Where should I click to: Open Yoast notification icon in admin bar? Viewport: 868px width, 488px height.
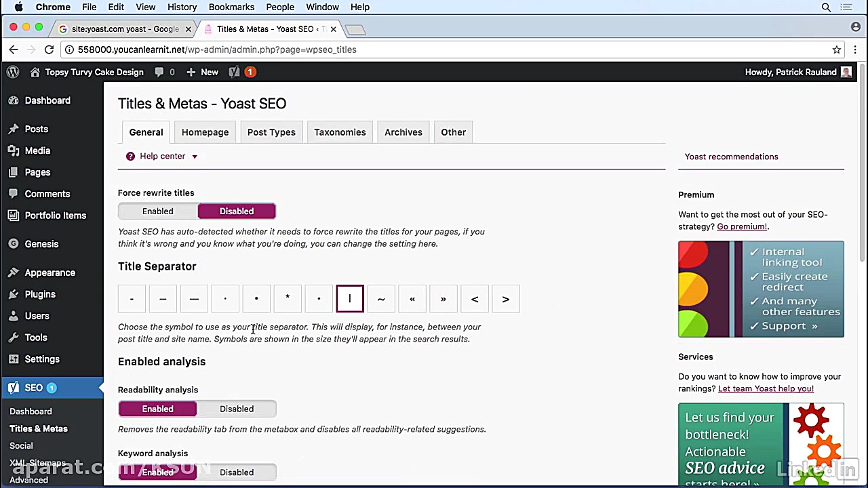[242, 72]
